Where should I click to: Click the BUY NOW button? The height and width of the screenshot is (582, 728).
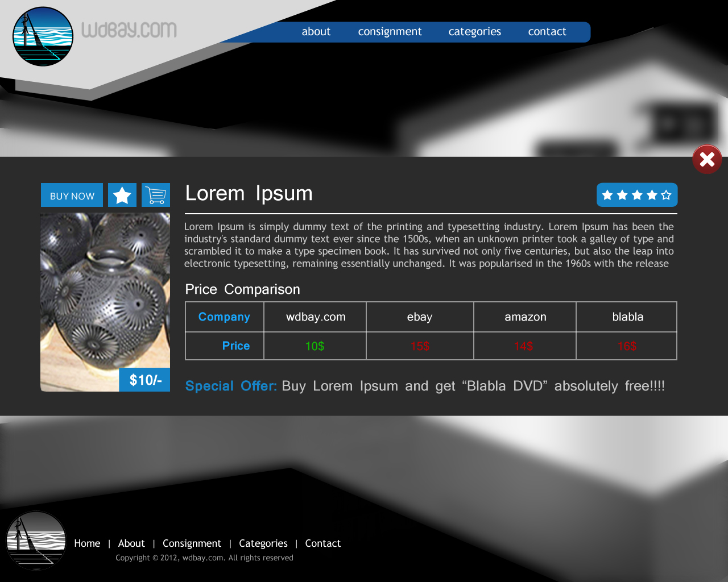(x=72, y=196)
